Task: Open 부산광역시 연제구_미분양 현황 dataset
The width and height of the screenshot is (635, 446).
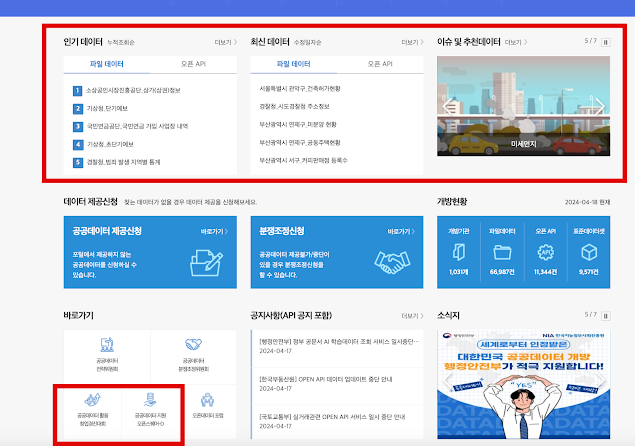Action: 298,125
